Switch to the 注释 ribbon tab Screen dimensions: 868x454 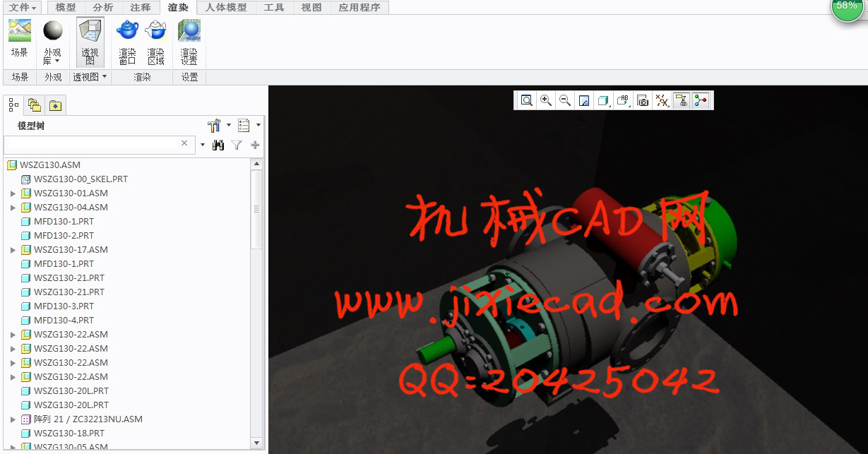[141, 8]
